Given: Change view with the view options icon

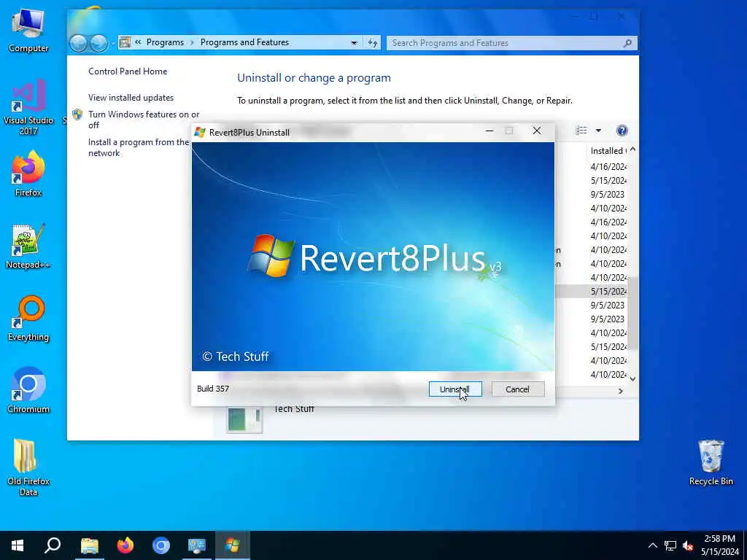Looking at the screenshot, I should 581,131.
